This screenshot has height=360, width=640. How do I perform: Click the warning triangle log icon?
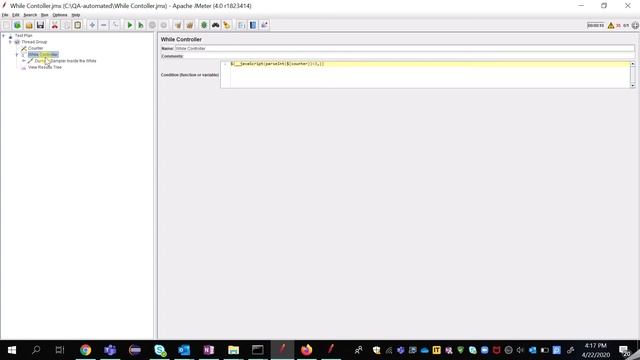[611, 25]
